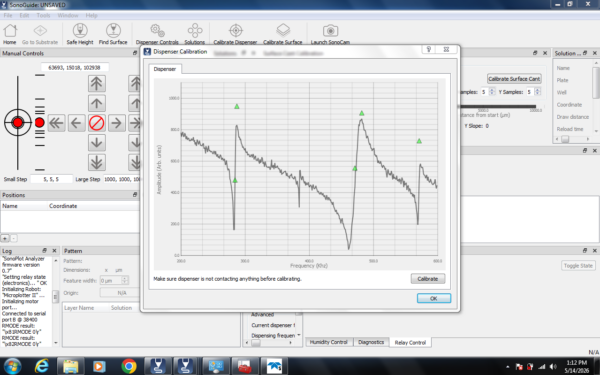Click the clock showing 1:12 PM

click(576, 363)
